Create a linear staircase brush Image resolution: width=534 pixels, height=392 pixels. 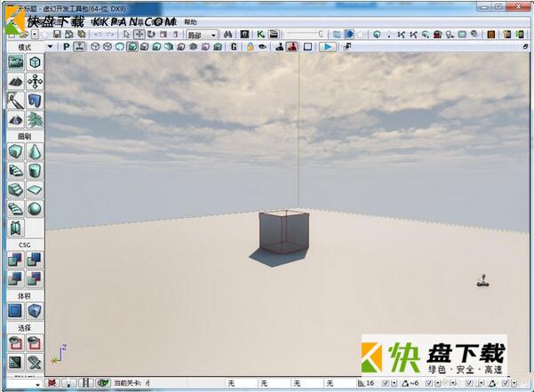pos(16,189)
